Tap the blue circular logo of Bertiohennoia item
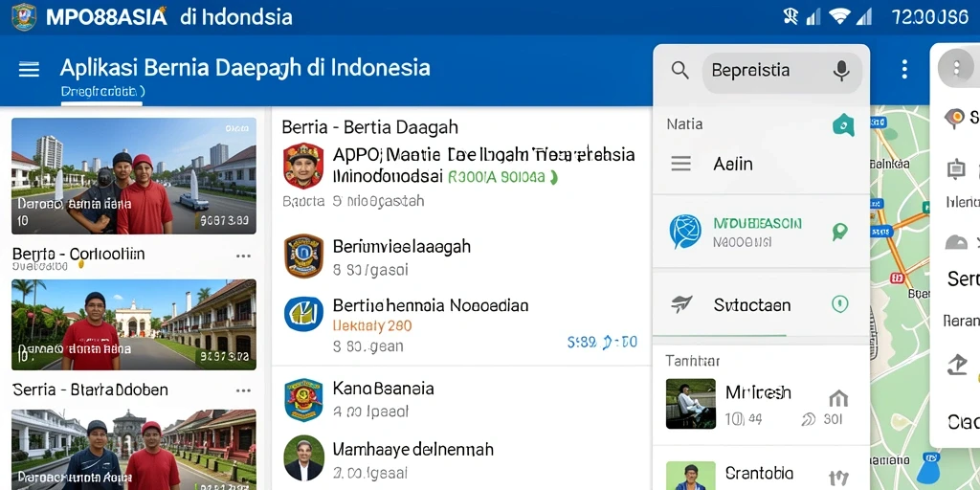The image size is (980, 490). click(303, 314)
